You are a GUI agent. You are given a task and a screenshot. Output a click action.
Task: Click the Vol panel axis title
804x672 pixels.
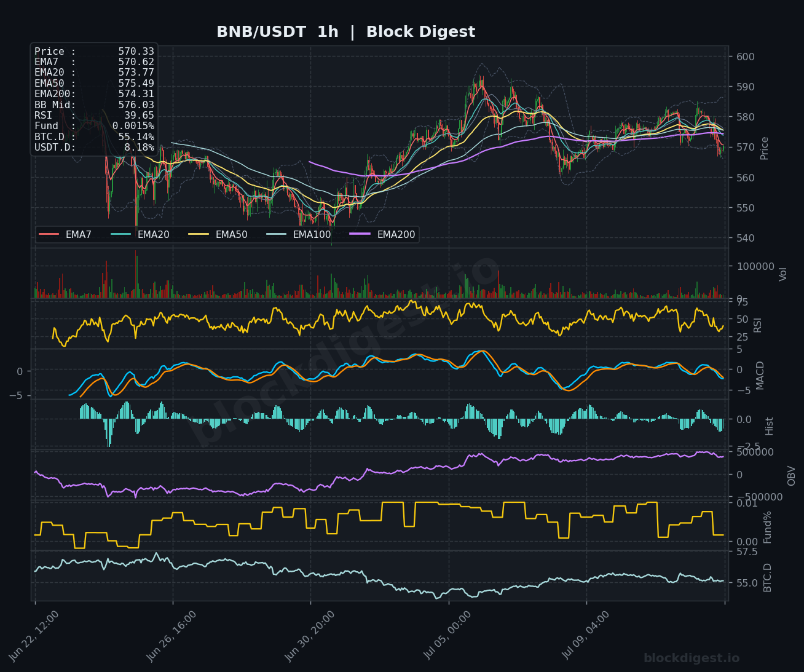[783, 274]
